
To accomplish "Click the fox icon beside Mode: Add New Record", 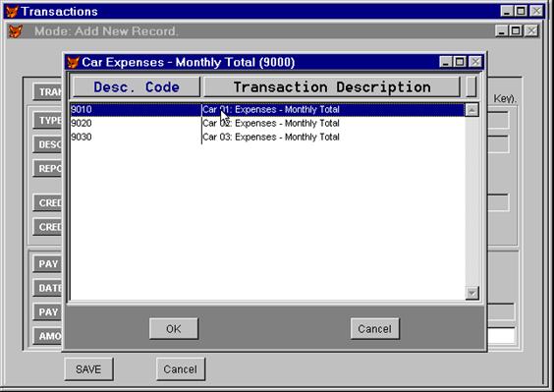I will (x=15, y=31).
